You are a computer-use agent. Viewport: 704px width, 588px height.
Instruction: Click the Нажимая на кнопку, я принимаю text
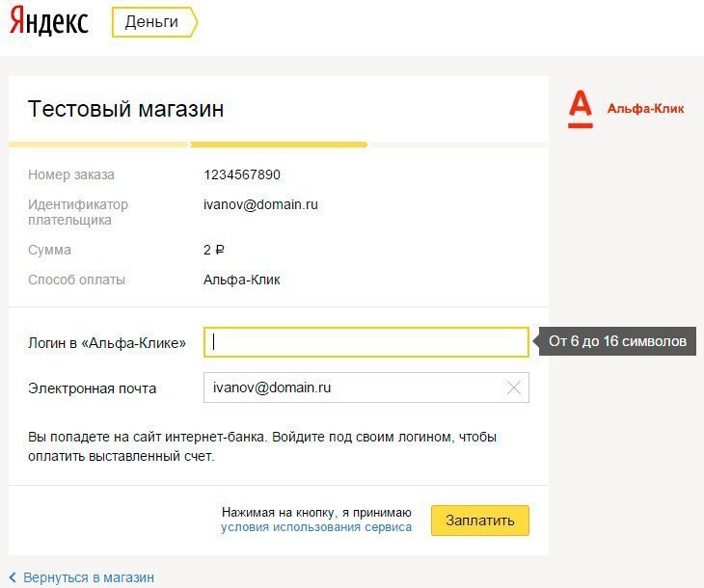coord(316,513)
